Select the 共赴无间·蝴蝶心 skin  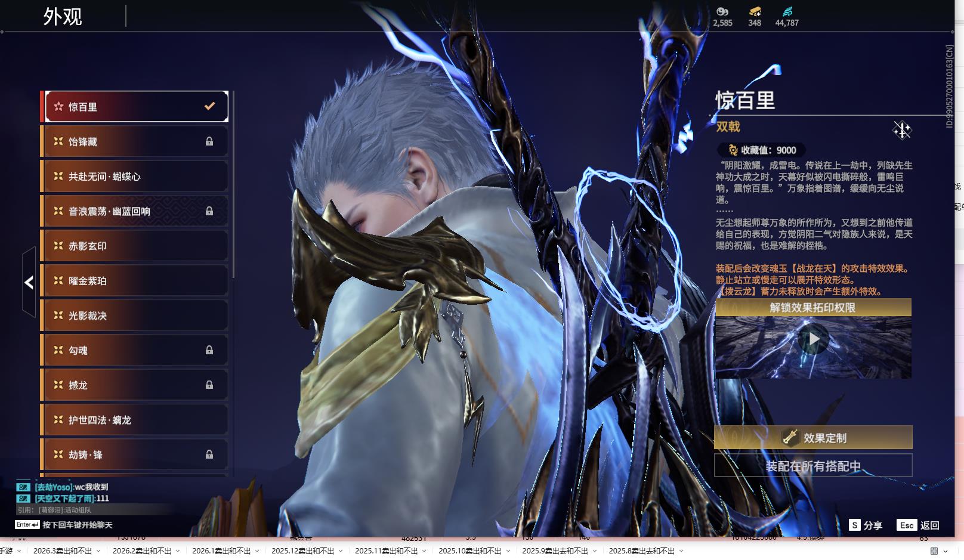(x=134, y=176)
